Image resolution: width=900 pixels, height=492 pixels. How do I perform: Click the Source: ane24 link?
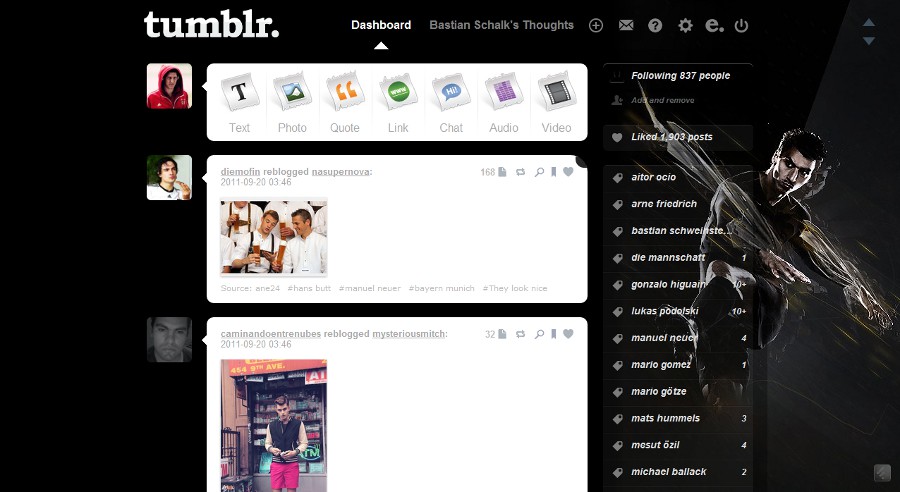point(250,288)
